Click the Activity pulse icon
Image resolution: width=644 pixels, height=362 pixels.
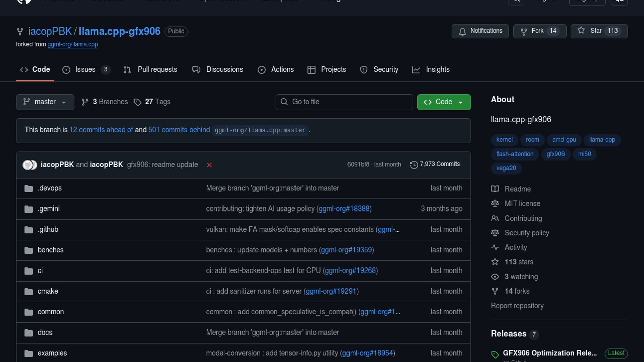tap(495, 247)
